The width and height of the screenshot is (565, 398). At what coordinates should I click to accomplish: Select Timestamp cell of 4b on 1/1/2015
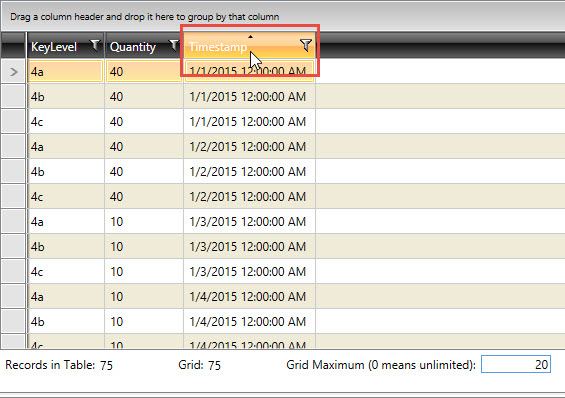click(250, 97)
